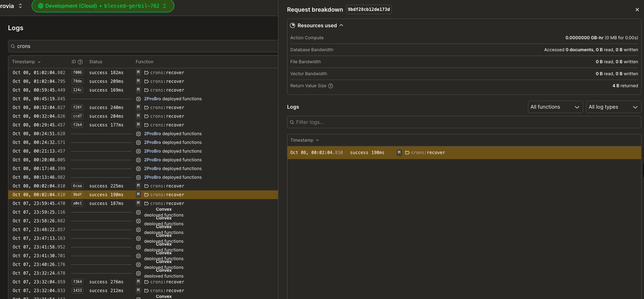The image size is (644, 299).
Task: Click the ID column help icon
Action: (80, 62)
